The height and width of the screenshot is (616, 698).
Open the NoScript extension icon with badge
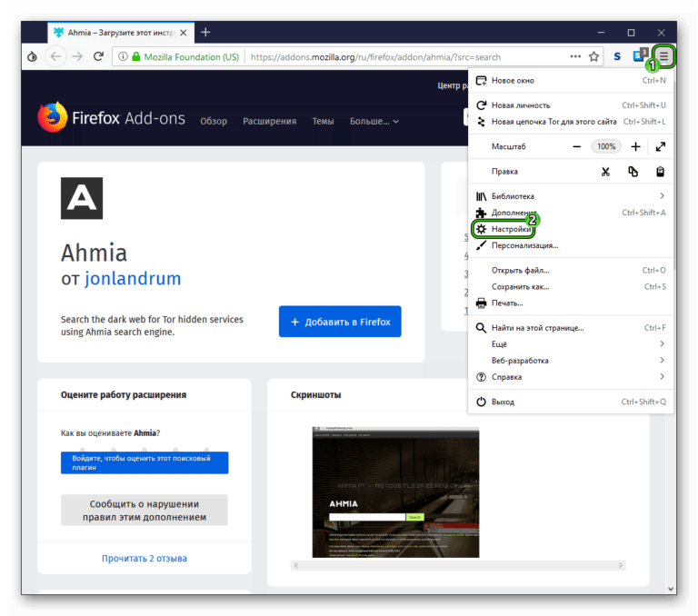(x=640, y=55)
